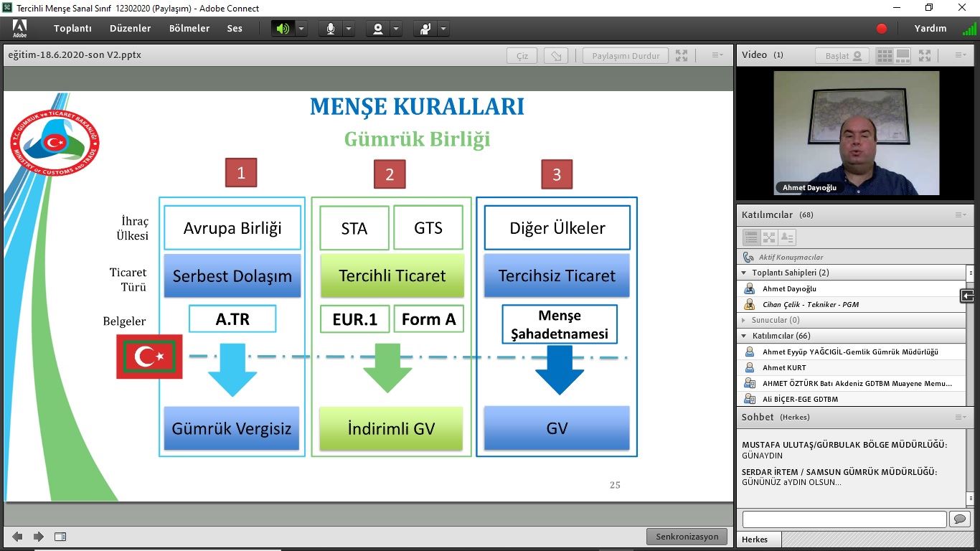Click the green connection status bars
This screenshot has width=980, height=551.
click(969, 29)
